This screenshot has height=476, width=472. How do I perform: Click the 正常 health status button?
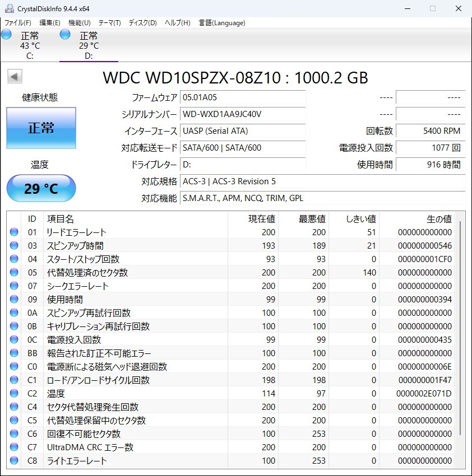[x=41, y=128]
